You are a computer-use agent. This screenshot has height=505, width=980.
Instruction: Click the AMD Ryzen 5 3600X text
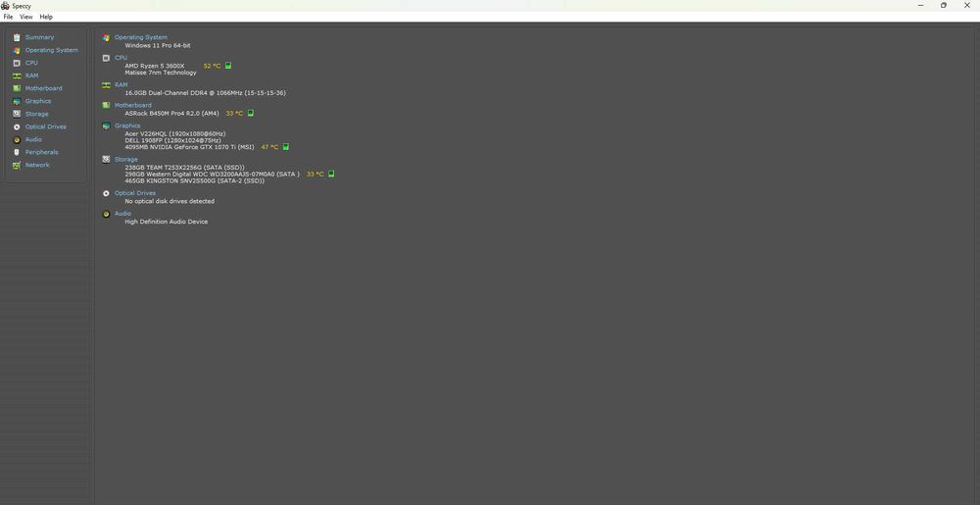click(155, 66)
